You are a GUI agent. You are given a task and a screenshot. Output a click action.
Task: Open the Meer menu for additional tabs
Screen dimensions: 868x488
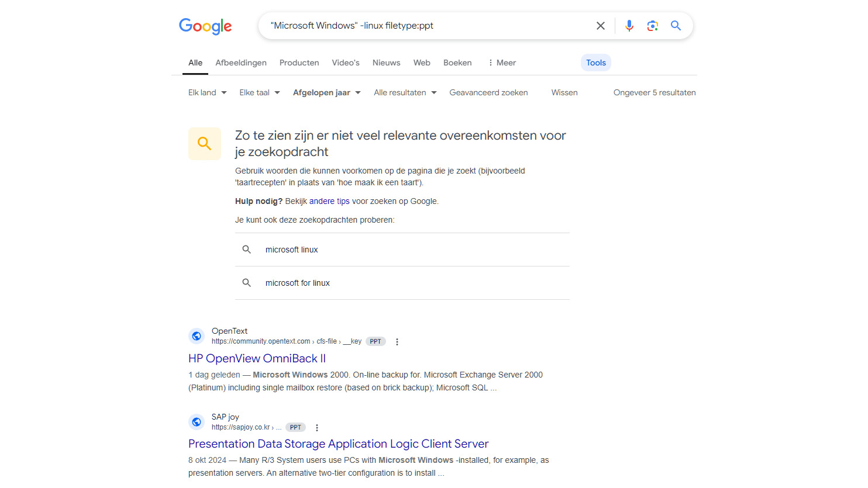tap(502, 63)
